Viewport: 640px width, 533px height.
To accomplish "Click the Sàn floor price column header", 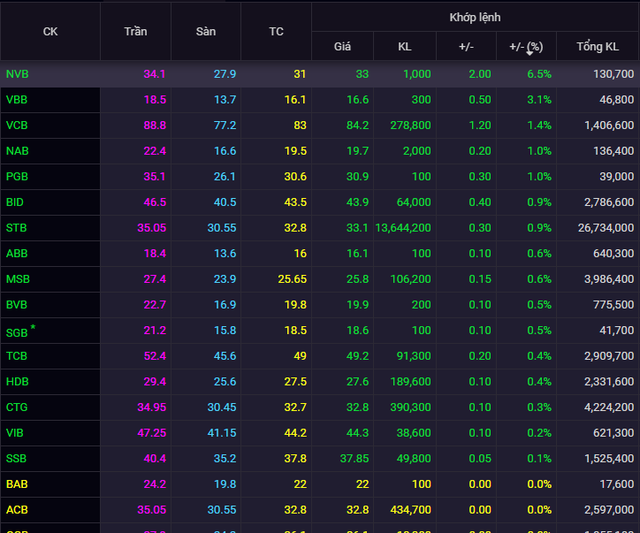I will pyautogui.click(x=206, y=31).
